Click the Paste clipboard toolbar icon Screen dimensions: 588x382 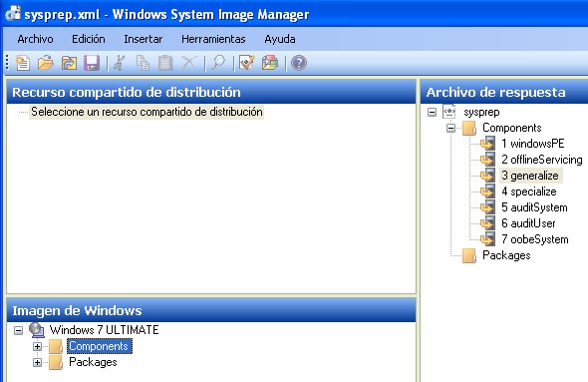[165, 63]
